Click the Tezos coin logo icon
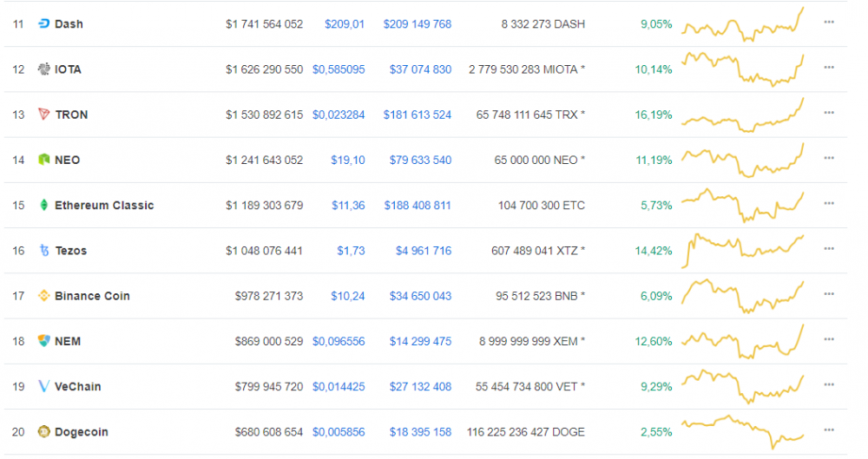This screenshot has width=868, height=459. tap(43, 251)
